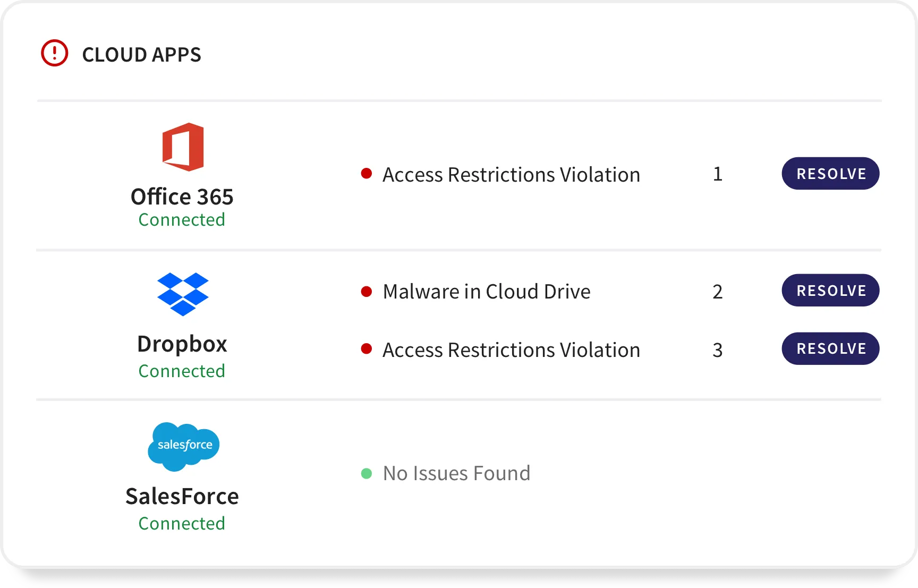
Task: Click issue count 3 in Dropbox row
Action: click(x=717, y=350)
